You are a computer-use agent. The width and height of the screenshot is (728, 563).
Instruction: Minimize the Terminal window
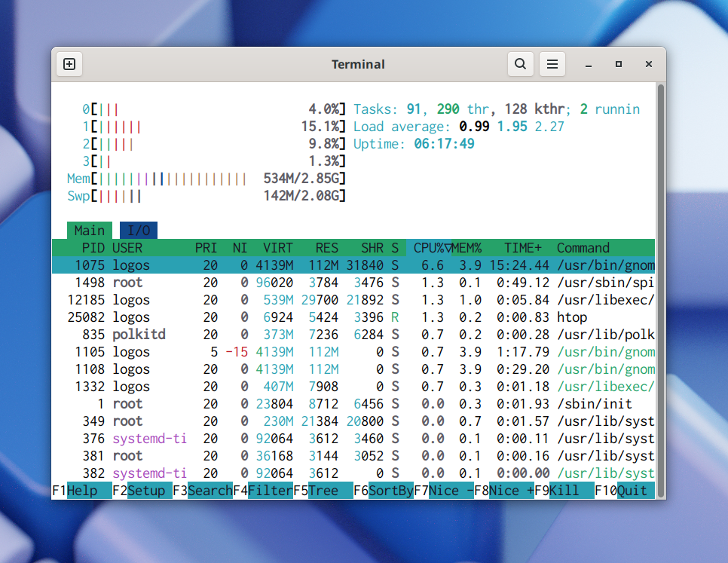pos(589,64)
